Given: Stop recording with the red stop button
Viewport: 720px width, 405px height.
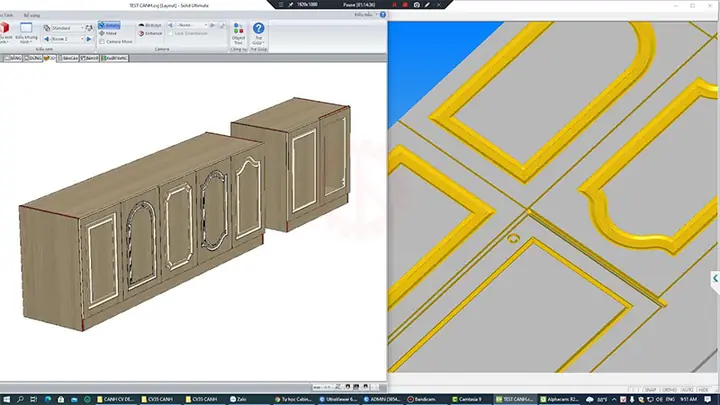Looking at the screenshot, I should 405,5.
